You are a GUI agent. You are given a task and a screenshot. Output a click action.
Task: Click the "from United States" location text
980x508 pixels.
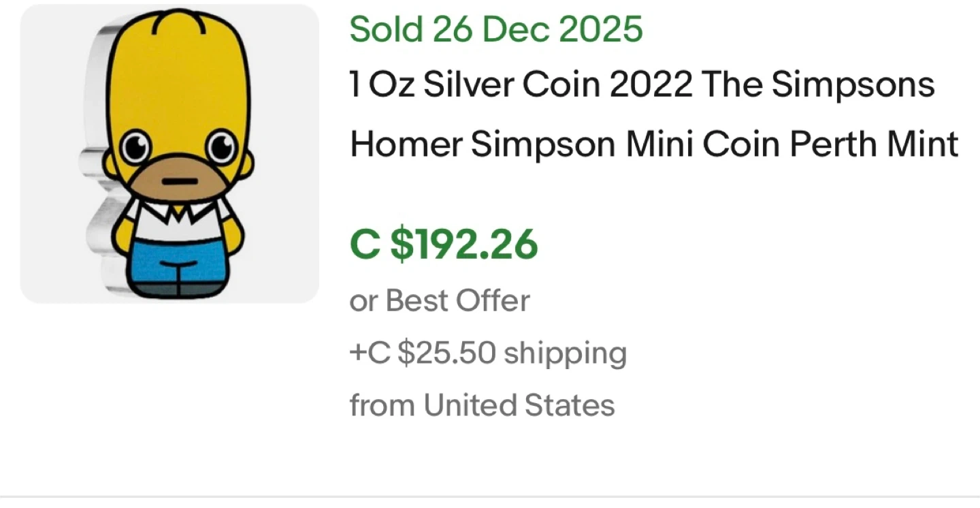point(482,405)
